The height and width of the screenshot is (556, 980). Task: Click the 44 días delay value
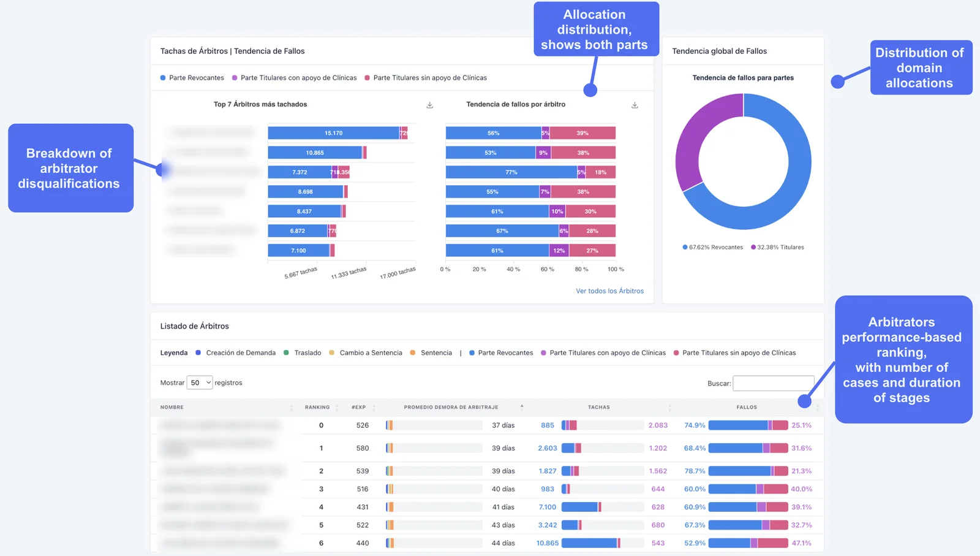(x=503, y=543)
